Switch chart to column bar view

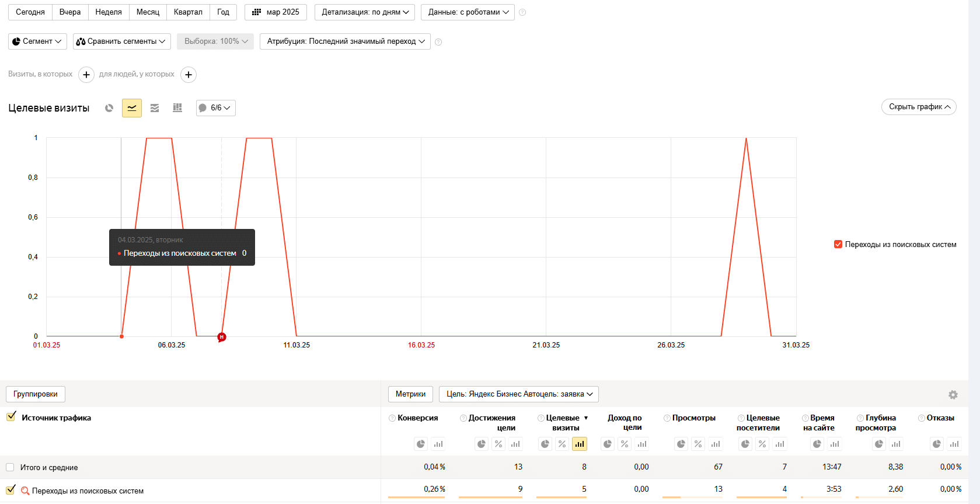tap(177, 108)
